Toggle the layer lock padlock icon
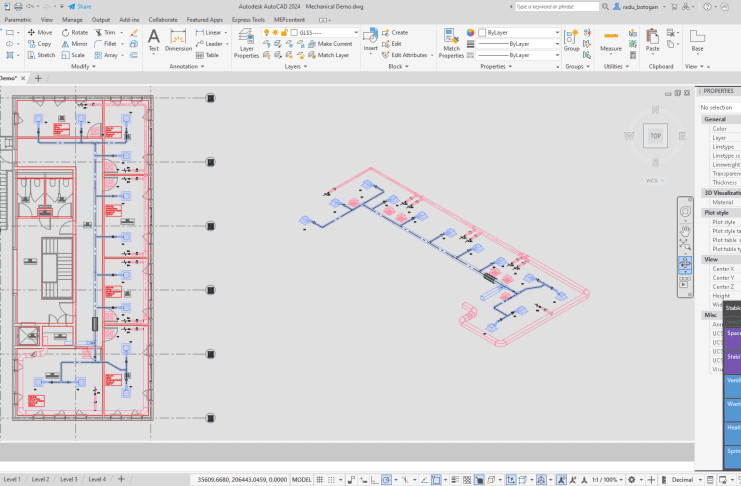Image resolution: width=741 pixels, height=486 pixels. 285,32
